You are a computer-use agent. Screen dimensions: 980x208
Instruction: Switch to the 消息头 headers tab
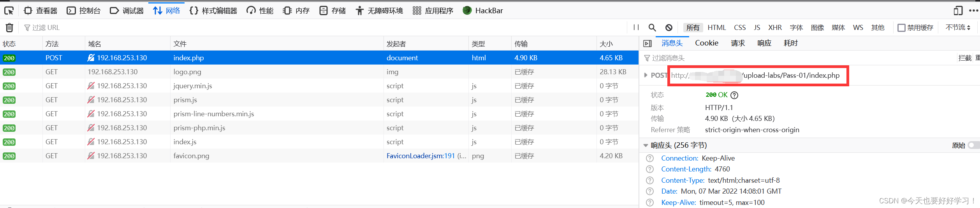point(672,43)
